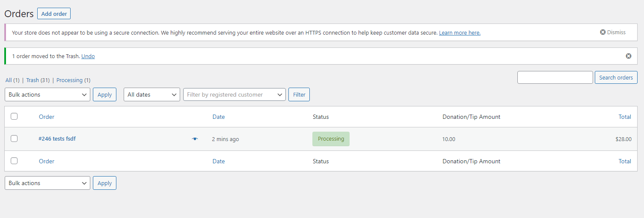The image size is (644, 218).
Task: Click the top Apply button
Action: click(x=104, y=94)
